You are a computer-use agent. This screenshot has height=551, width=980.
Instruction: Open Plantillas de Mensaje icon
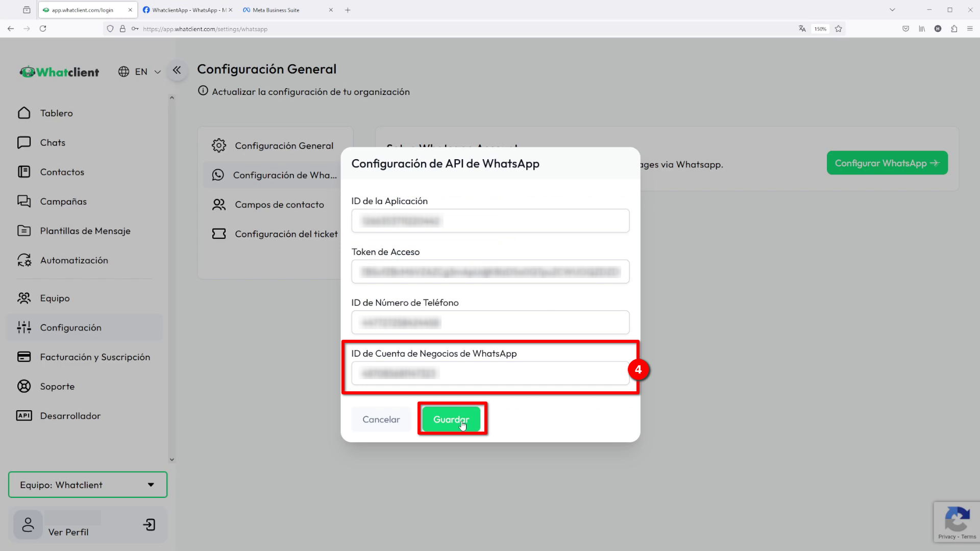(x=24, y=231)
